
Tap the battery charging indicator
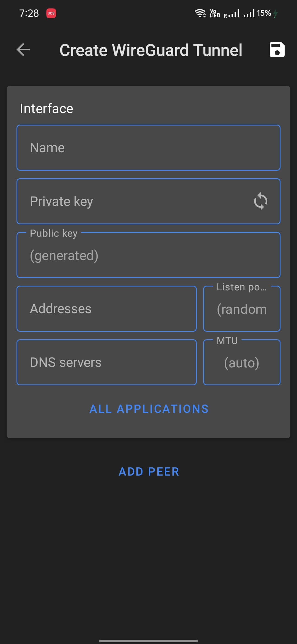pos(275,13)
